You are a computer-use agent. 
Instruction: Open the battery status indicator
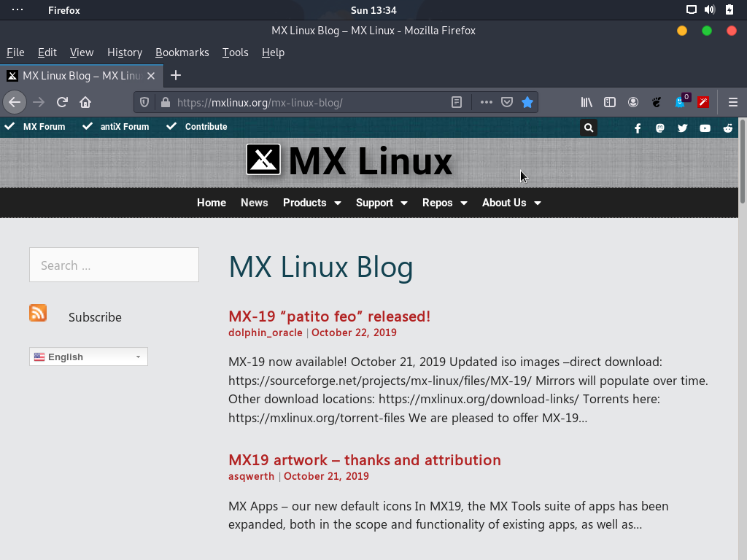729,10
